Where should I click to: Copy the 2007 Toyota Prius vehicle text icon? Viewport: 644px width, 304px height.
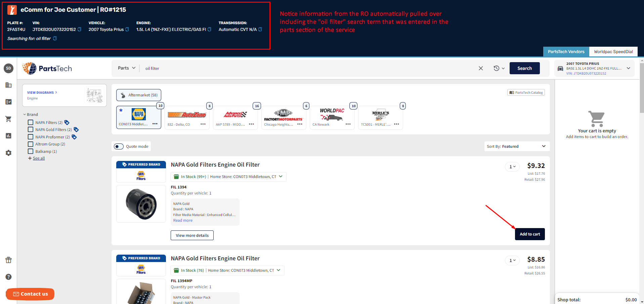(x=127, y=30)
